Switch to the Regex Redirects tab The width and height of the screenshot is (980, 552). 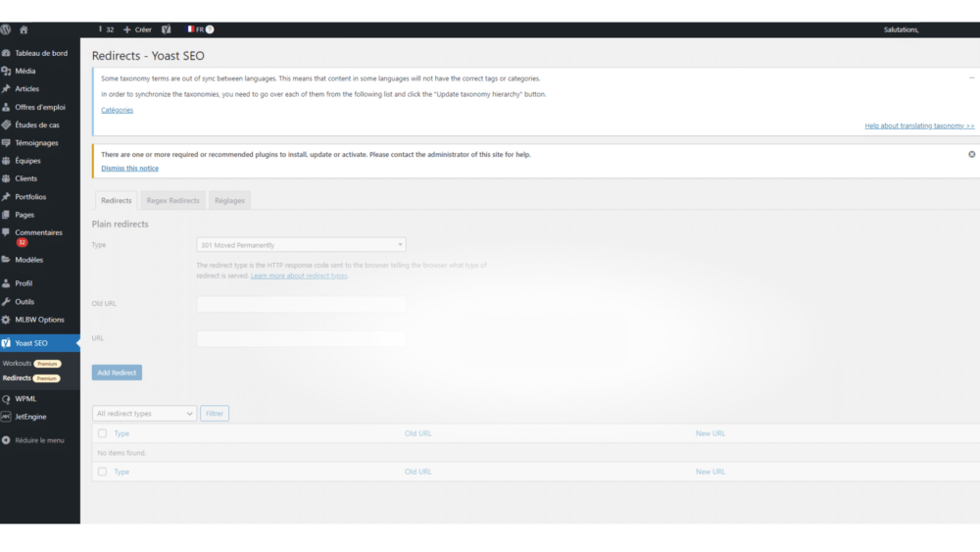(x=173, y=201)
